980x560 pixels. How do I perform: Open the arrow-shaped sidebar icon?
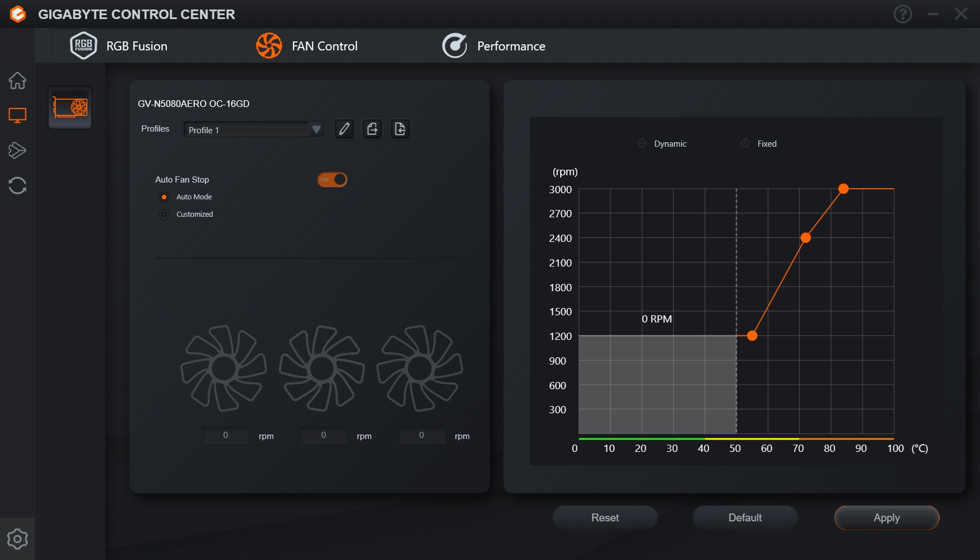click(17, 150)
